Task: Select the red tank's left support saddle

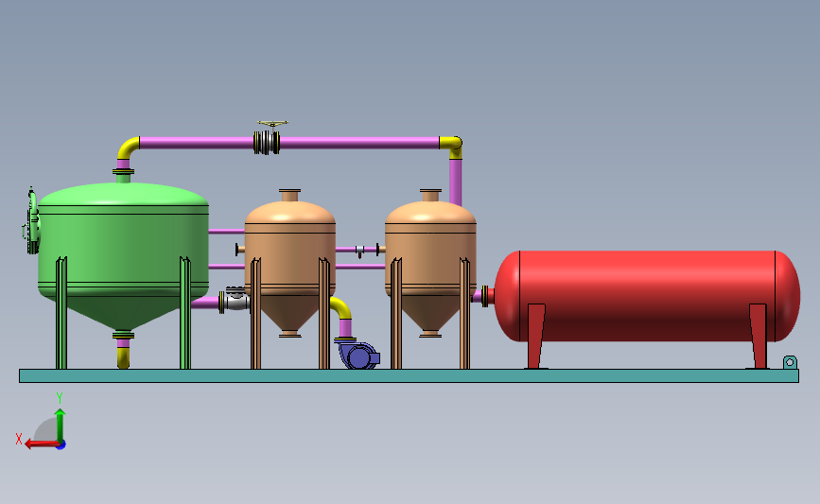Action: click(x=536, y=337)
